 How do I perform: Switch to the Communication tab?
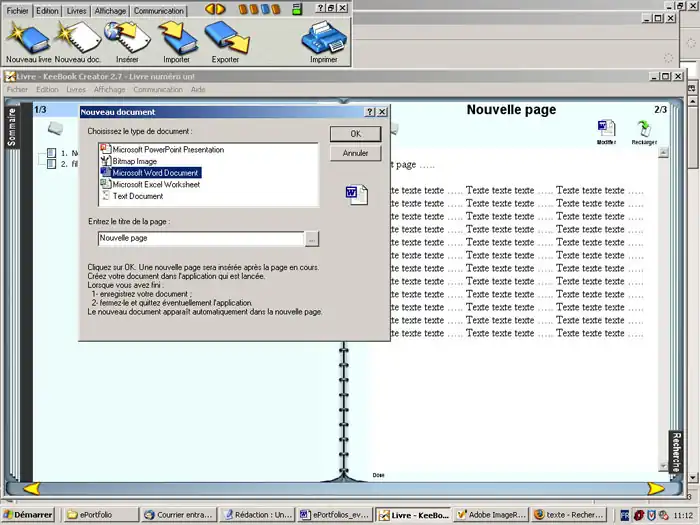pyautogui.click(x=159, y=11)
